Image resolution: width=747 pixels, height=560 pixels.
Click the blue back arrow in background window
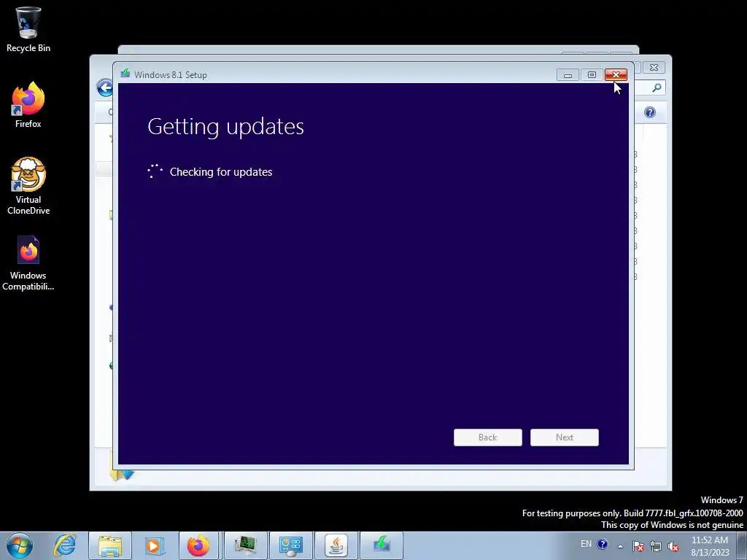tap(105, 87)
